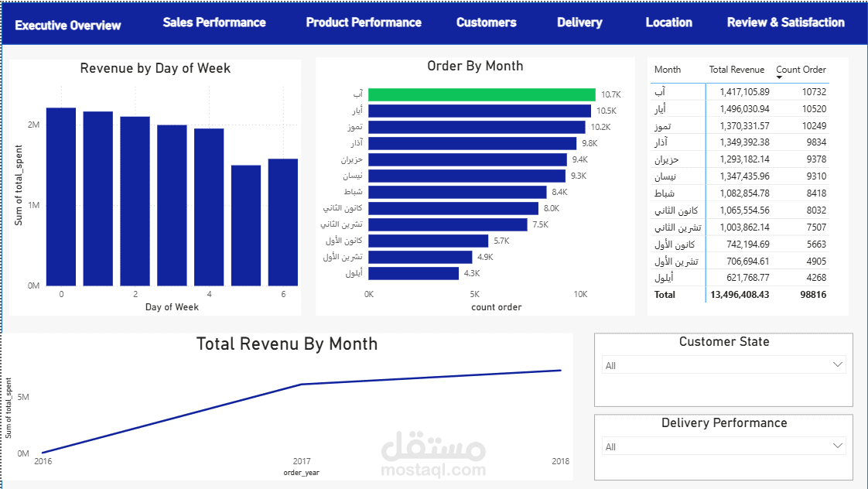Image resolution: width=868 pixels, height=489 pixels.
Task: Click count order value 4268
Action: [x=816, y=278]
